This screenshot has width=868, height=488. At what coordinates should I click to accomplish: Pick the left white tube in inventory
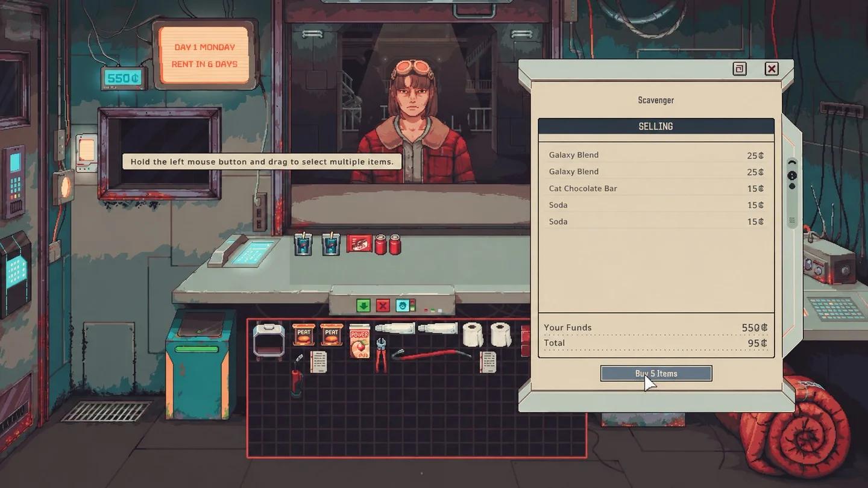[x=395, y=328]
